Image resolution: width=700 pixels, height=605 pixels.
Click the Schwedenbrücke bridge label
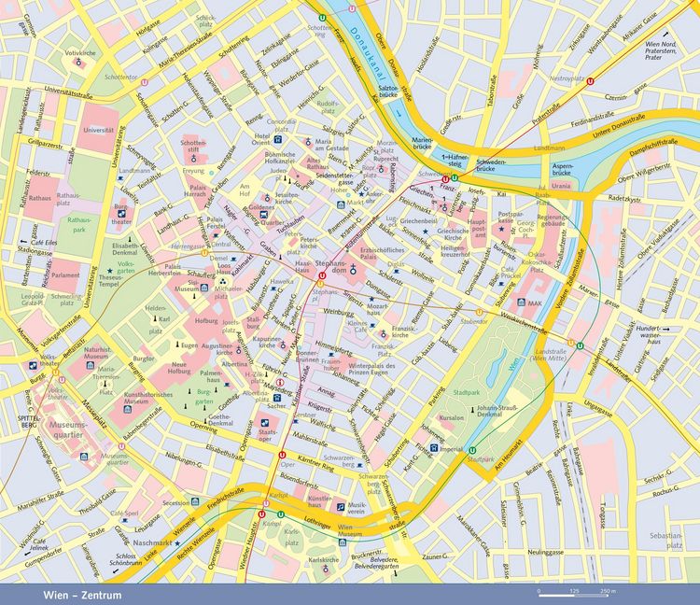coord(491,165)
